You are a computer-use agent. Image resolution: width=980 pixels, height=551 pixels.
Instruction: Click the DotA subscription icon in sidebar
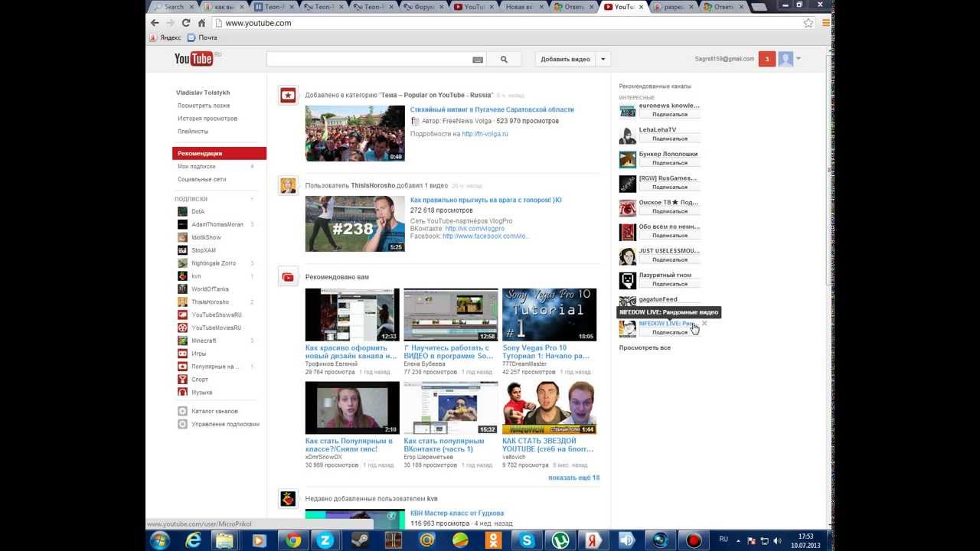(x=182, y=211)
